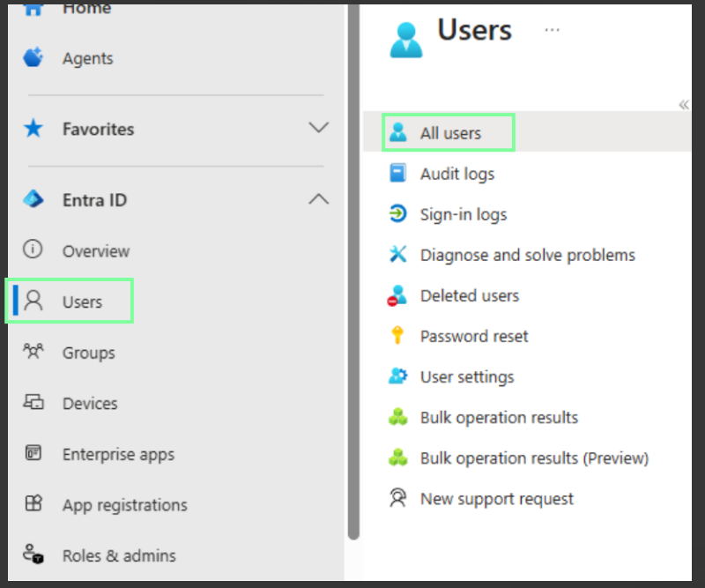705x588 pixels.
Task: Collapse the Entra ID section chevron
Action: (x=318, y=199)
